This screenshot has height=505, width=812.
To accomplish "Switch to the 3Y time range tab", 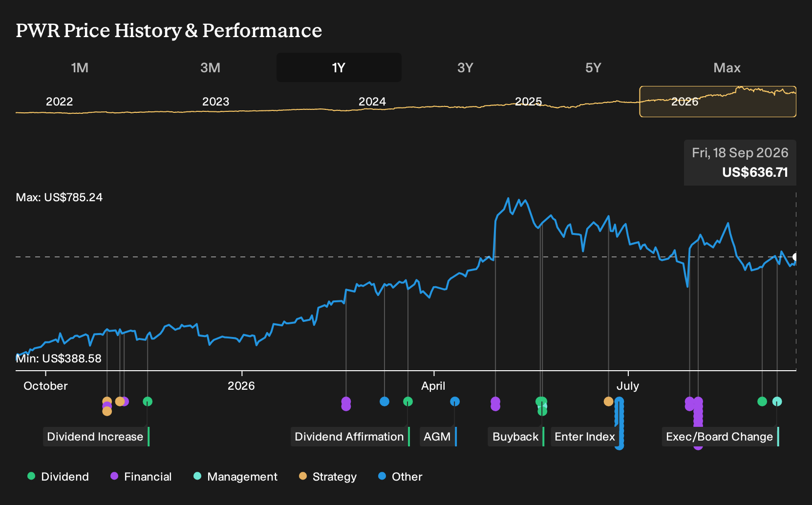I will click(x=465, y=68).
